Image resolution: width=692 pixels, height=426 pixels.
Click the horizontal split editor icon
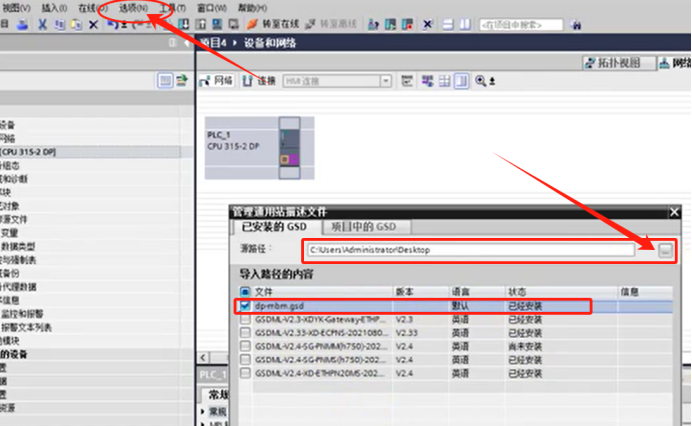(448, 25)
